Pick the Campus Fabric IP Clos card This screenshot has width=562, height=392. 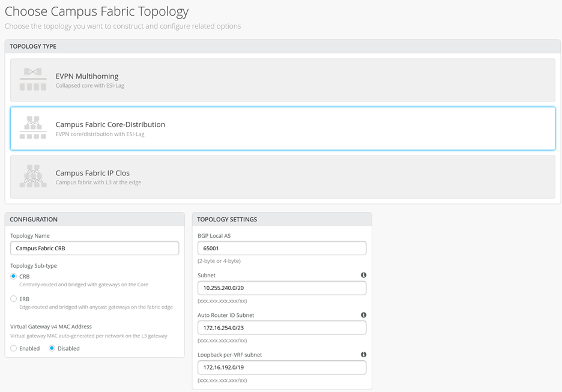[x=282, y=176]
